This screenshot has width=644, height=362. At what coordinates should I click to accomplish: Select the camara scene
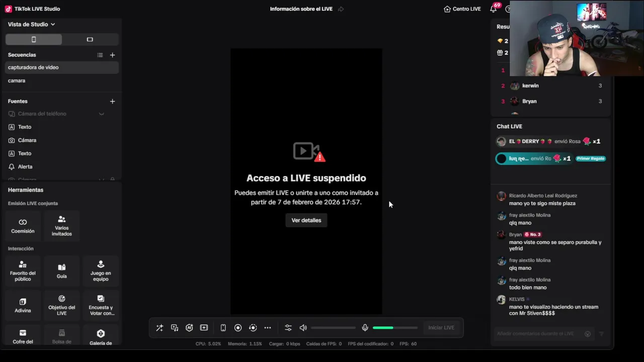click(x=62, y=80)
